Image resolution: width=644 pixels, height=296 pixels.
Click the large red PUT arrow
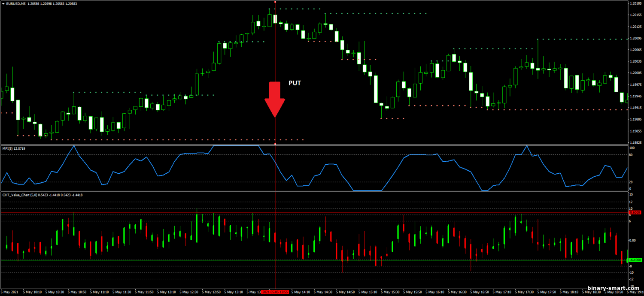pos(275,99)
